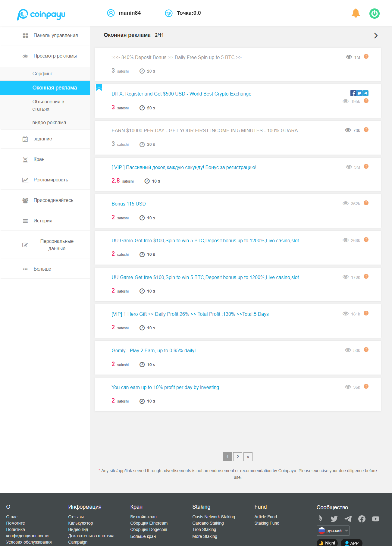
Task: Go to page 2 of ads
Action: tap(238, 457)
